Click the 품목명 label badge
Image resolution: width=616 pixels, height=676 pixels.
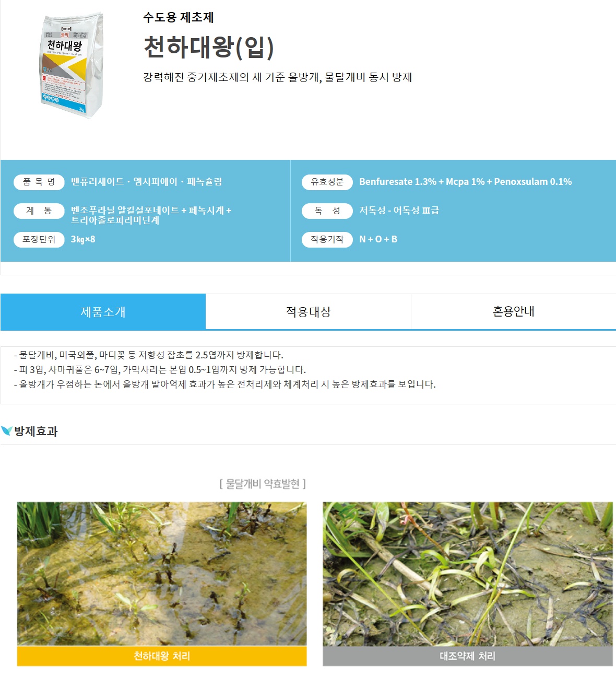pyautogui.click(x=39, y=182)
